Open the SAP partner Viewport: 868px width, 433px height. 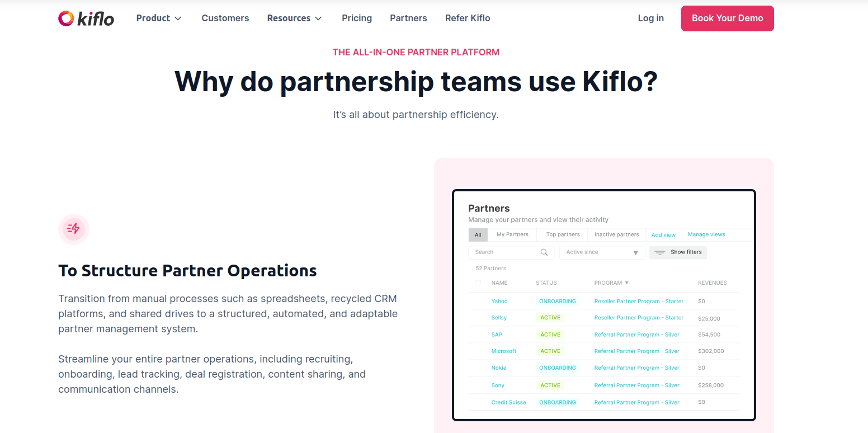point(497,335)
